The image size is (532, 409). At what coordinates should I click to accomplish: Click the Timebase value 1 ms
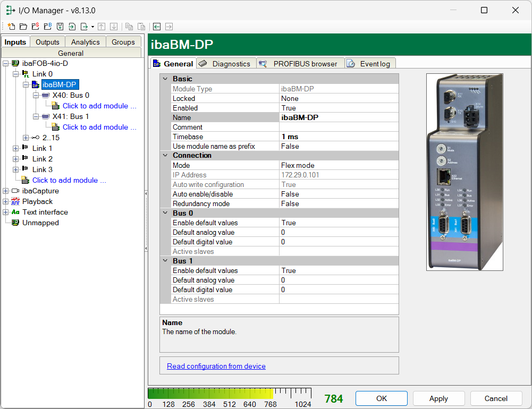click(339, 137)
